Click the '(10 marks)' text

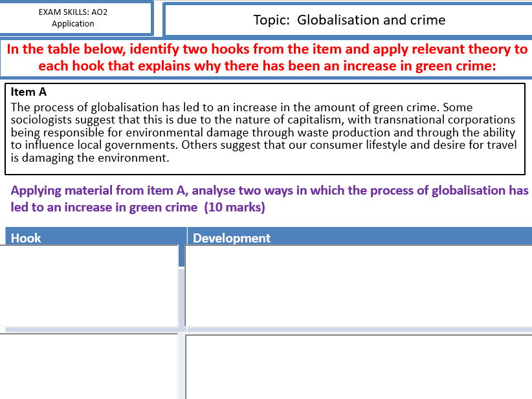(x=234, y=207)
